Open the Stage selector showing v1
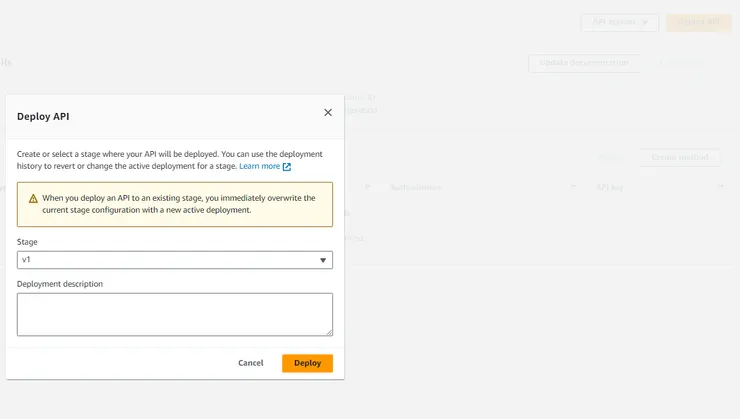 coord(175,260)
